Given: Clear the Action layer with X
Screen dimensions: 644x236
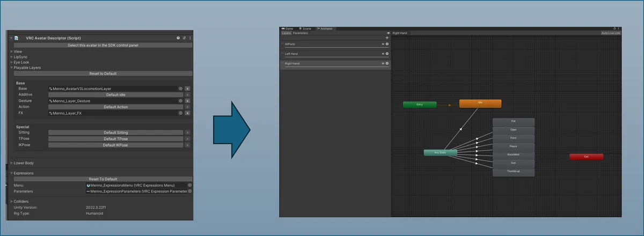Looking at the screenshot, I should (187, 107).
